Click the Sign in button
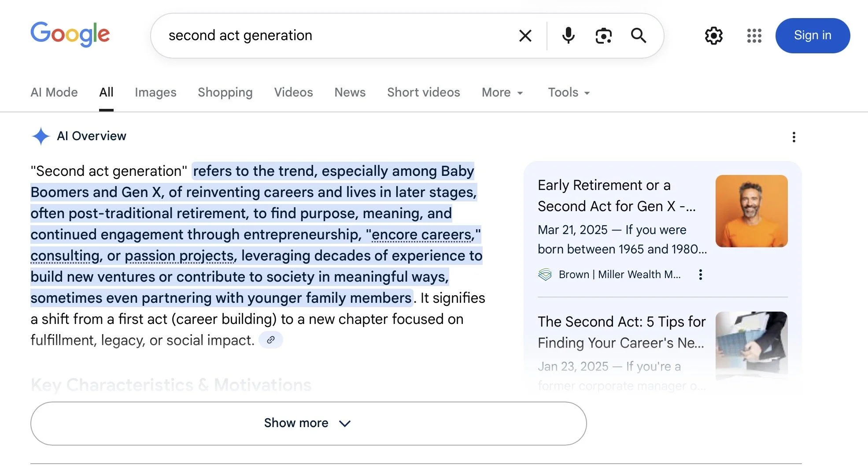Viewport: 868px width, 476px height. point(812,36)
